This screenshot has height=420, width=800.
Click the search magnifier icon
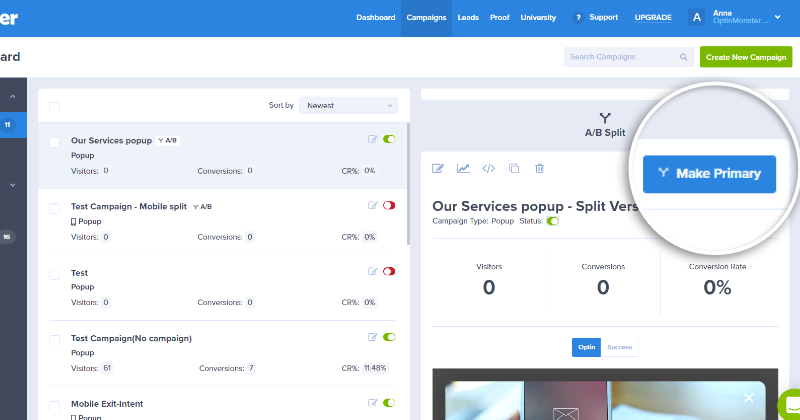click(x=683, y=57)
